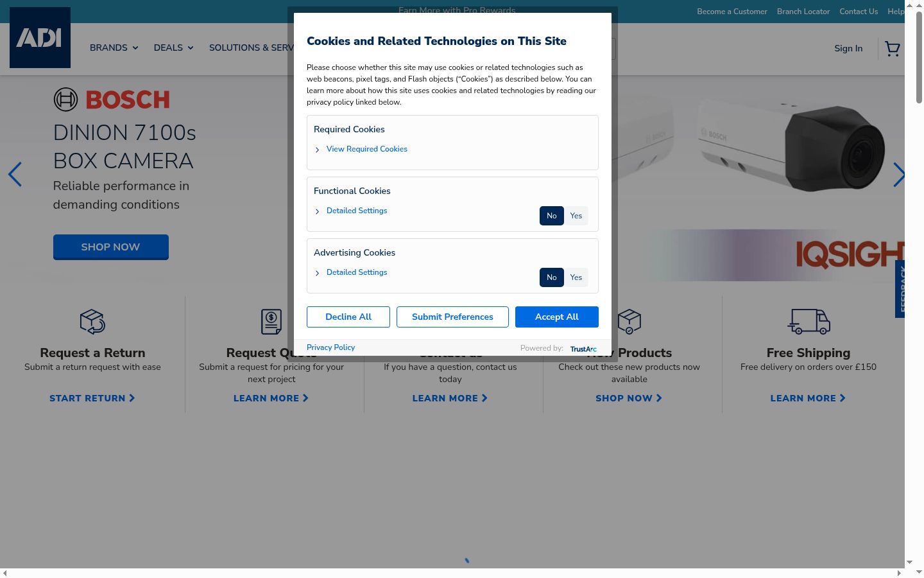Click the 'Request a Return' heading
The image size is (924, 578).
point(92,353)
